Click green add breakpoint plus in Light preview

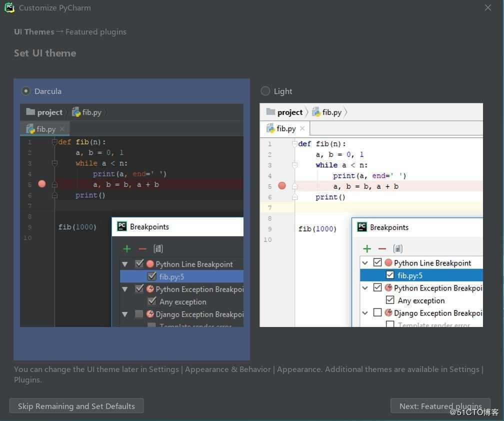367,248
